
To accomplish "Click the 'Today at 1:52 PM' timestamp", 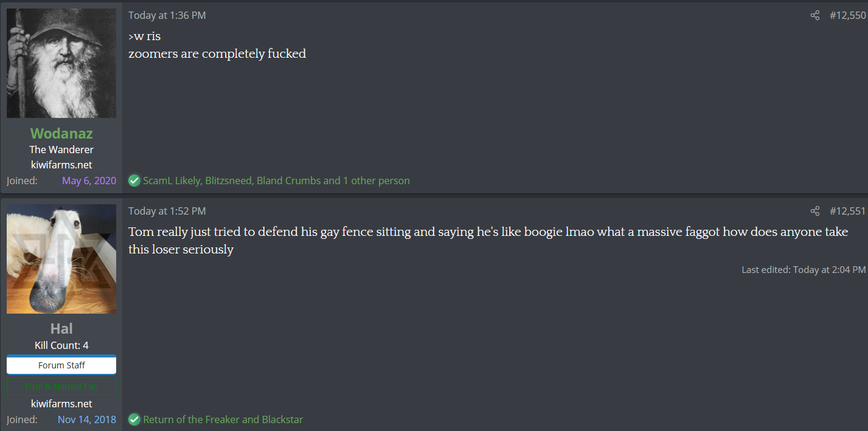I will 167,211.
